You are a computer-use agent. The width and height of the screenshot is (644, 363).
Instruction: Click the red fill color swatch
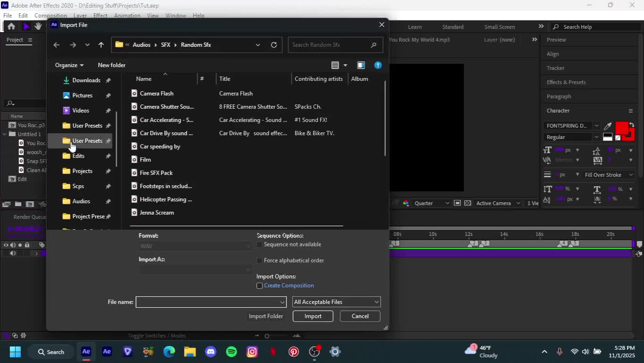pos(621,128)
